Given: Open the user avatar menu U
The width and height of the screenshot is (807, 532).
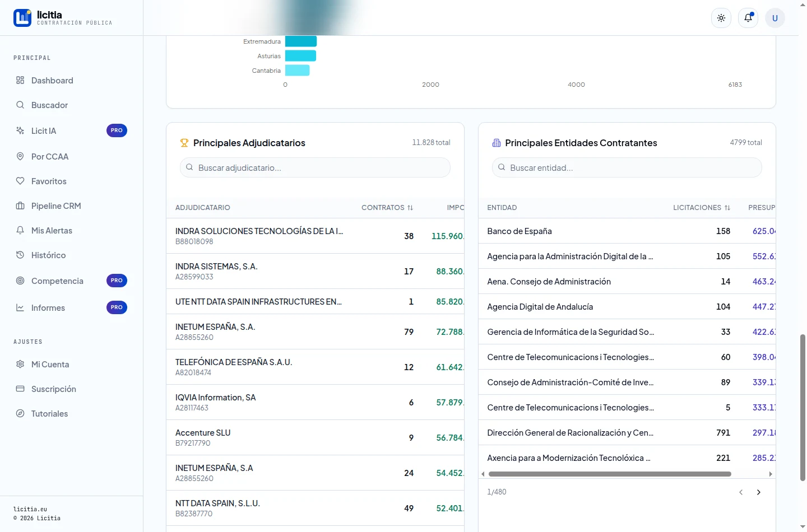Looking at the screenshot, I should point(775,18).
